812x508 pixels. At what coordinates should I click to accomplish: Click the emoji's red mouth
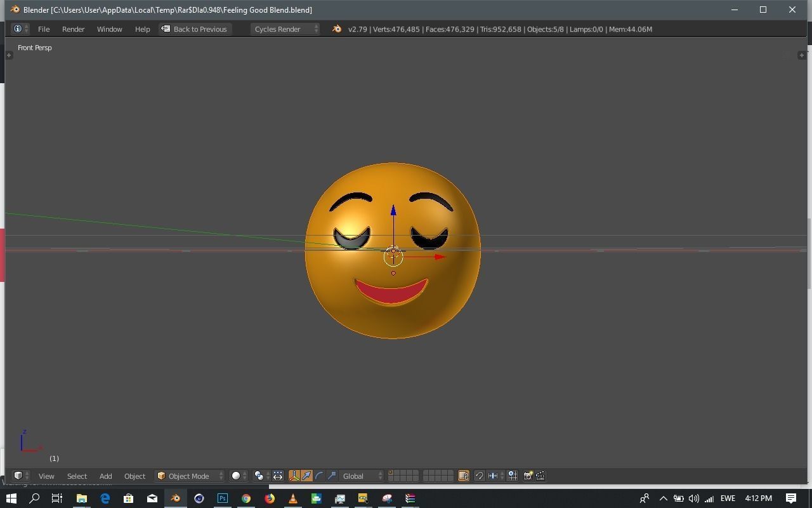pyautogui.click(x=391, y=292)
